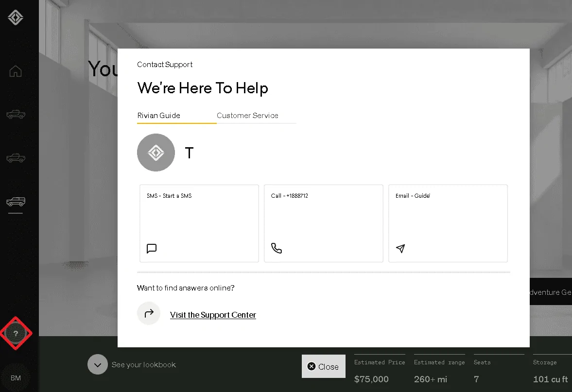Open the BM profile avatar

[16, 378]
